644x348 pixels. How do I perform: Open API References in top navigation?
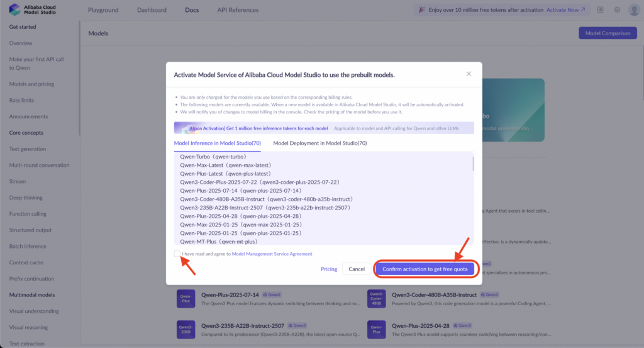[x=238, y=10]
